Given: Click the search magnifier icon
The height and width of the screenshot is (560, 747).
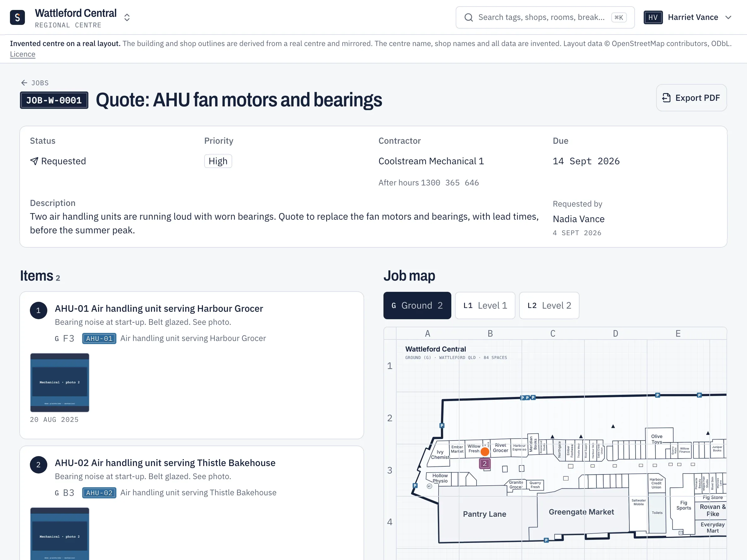Looking at the screenshot, I should point(468,17).
